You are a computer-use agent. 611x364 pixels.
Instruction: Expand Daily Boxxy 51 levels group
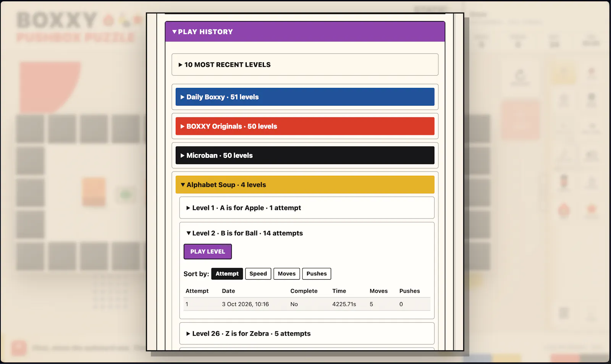click(x=305, y=97)
